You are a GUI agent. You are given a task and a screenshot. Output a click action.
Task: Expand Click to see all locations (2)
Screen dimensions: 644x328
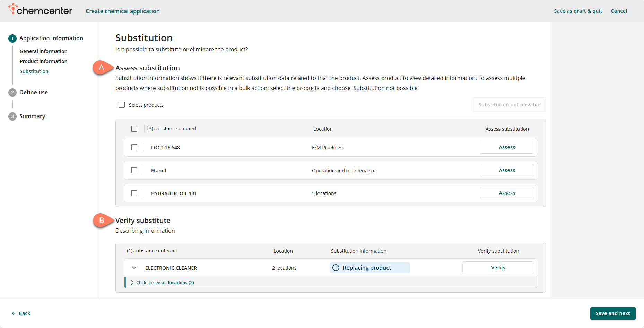pyautogui.click(x=165, y=283)
